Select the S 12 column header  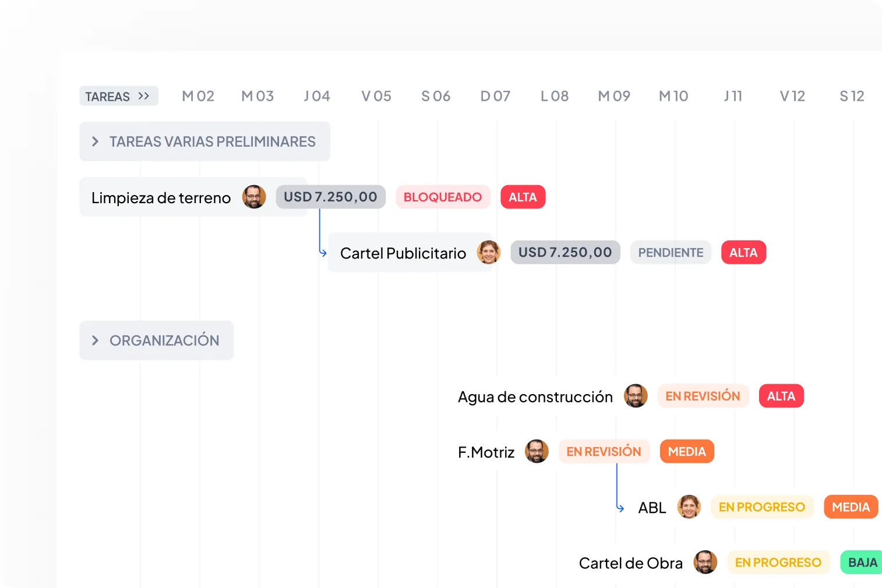pos(851,96)
